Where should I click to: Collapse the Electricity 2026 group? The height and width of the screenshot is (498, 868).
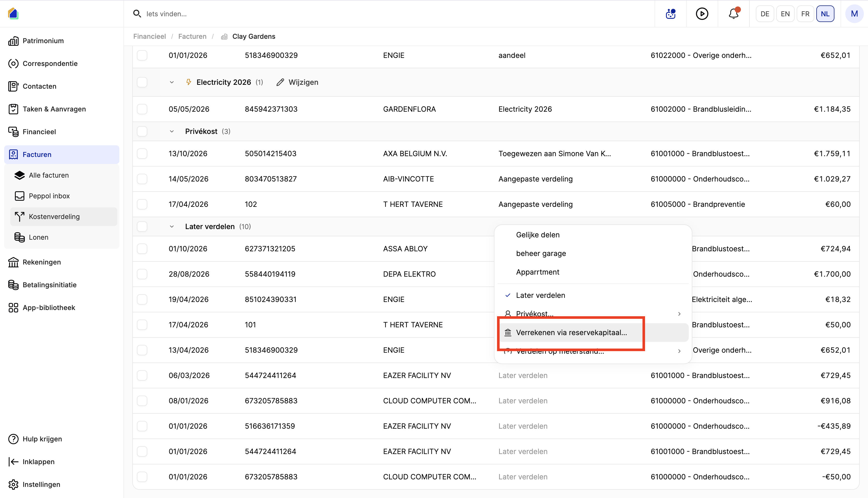(x=172, y=82)
